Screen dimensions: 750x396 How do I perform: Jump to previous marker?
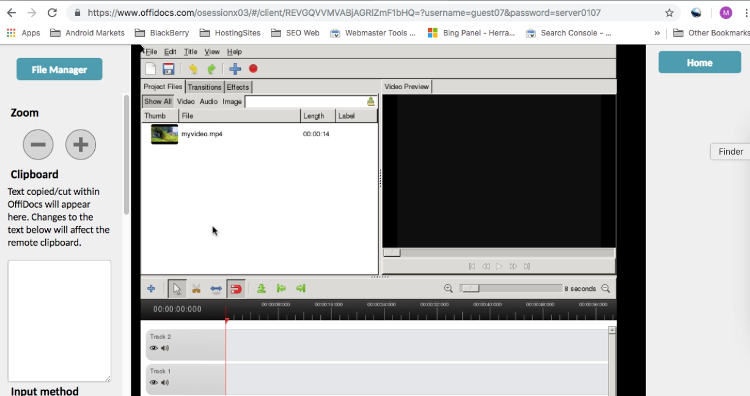pos(281,288)
